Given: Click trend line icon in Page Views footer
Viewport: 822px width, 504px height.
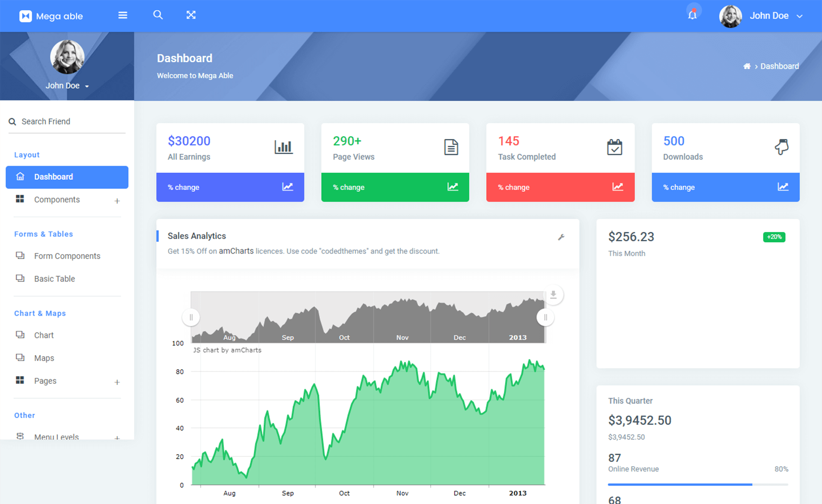Looking at the screenshot, I should pyautogui.click(x=453, y=187).
